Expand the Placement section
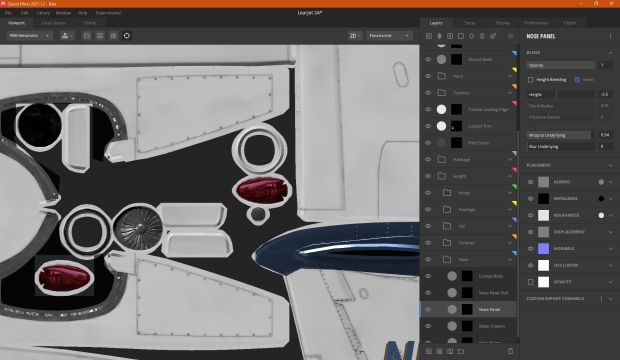 [x=611, y=165]
